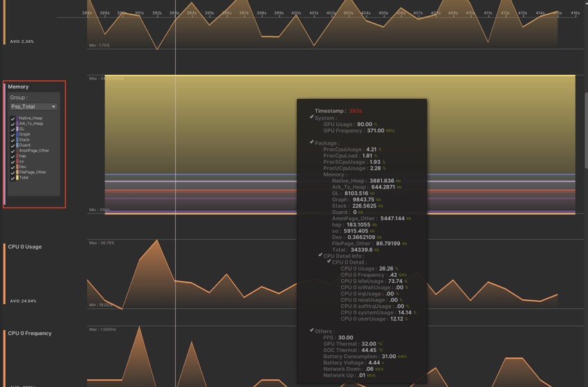Click the Timestamp 393s value in tooltip
588x387 pixels.
click(x=356, y=111)
